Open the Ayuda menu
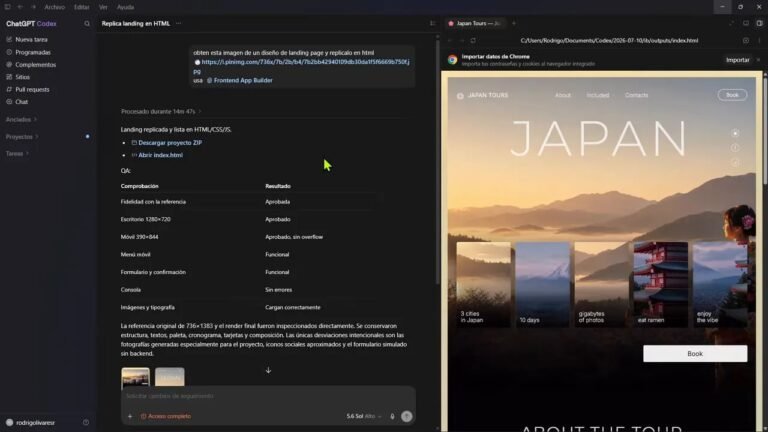 [125, 7]
